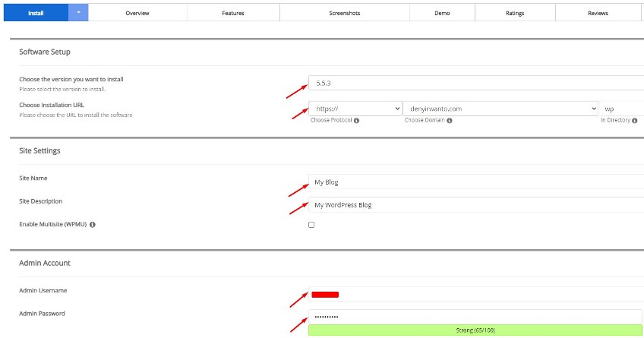Go to the Ratings tab
Screen dimensions: 644x338
(515, 13)
